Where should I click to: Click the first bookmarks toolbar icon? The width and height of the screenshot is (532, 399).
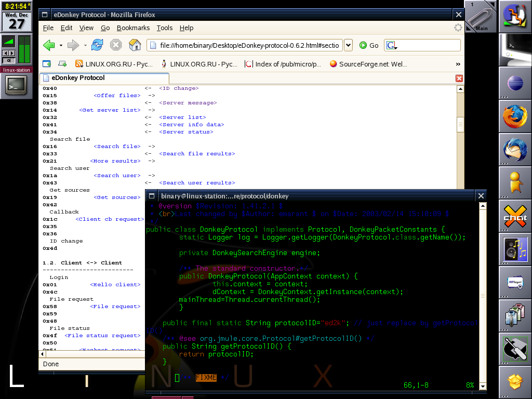tap(47, 64)
